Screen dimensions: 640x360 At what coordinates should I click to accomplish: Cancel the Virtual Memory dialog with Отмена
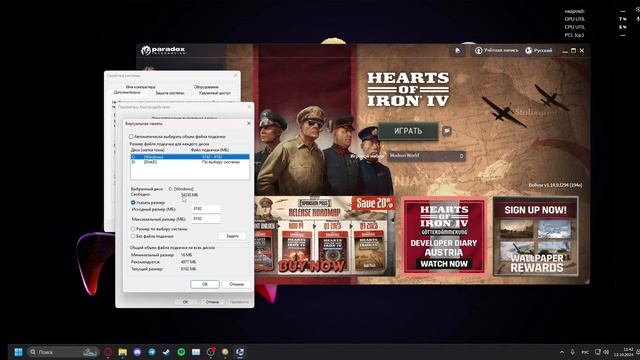coord(236,284)
